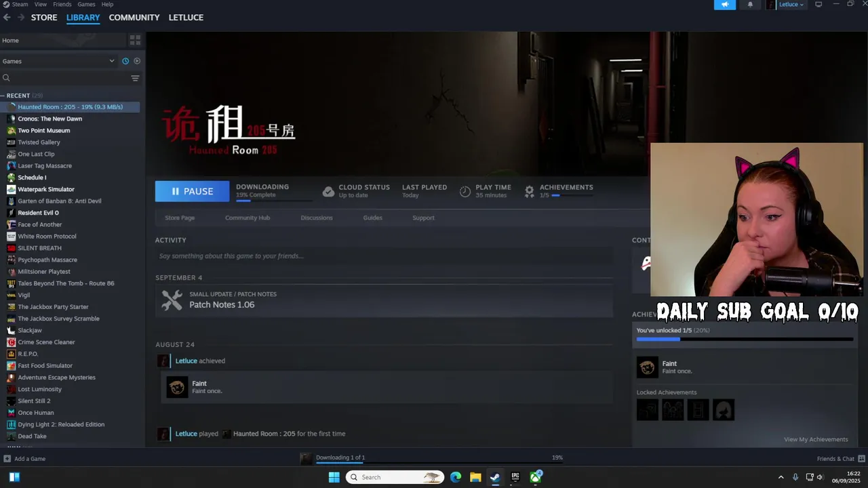Open the announcements megaphone icon
Viewport: 868px width, 488px height.
click(x=724, y=5)
